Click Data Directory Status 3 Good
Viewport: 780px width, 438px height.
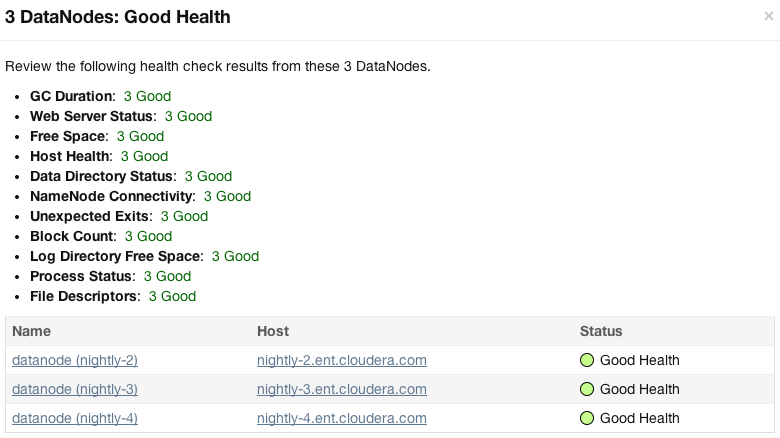(x=208, y=176)
